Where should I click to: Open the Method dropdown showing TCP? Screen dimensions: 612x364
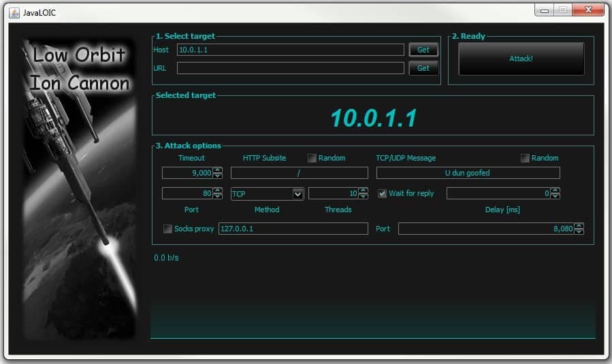point(268,193)
